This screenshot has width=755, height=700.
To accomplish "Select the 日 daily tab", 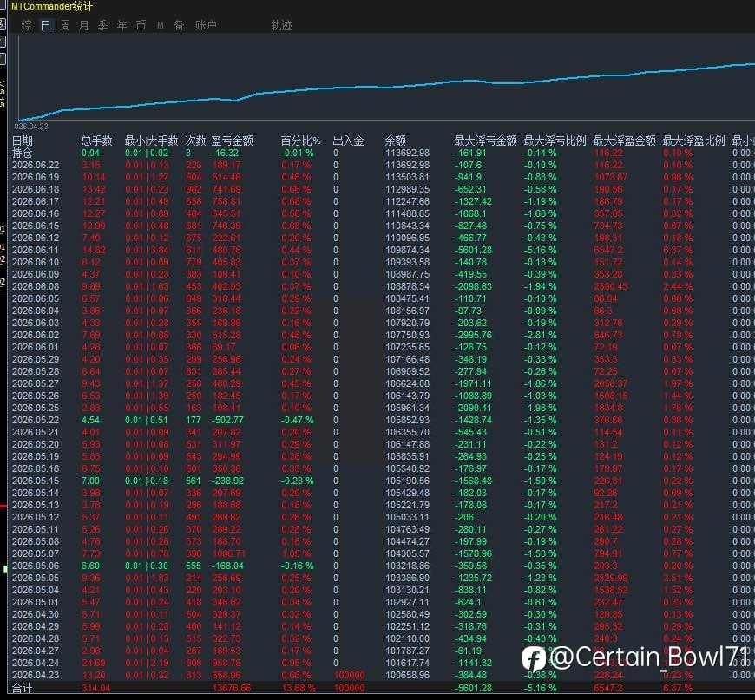I will click(46, 25).
